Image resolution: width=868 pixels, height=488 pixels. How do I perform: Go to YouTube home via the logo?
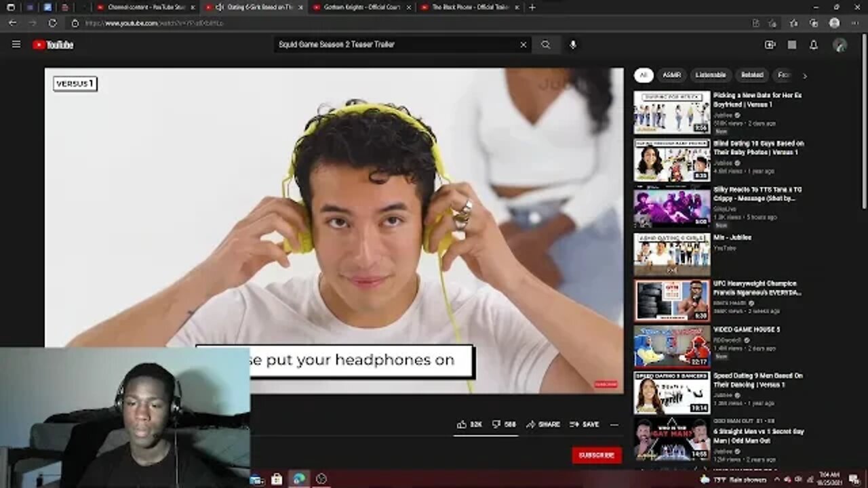click(53, 45)
